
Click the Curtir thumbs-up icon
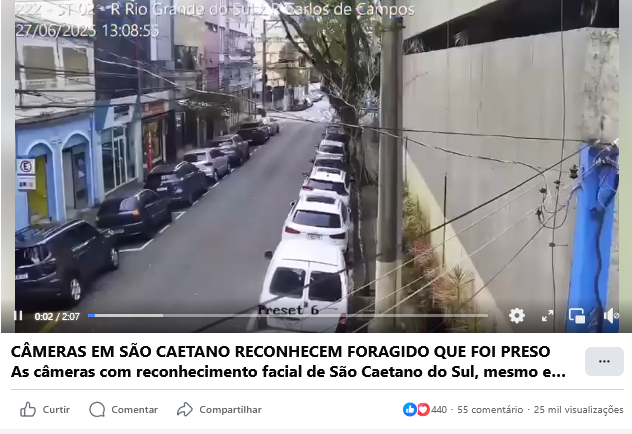coord(28,409)
